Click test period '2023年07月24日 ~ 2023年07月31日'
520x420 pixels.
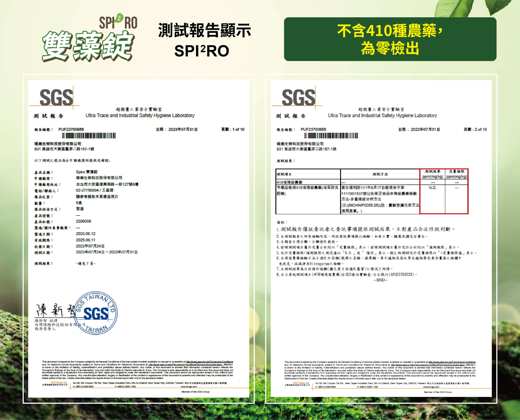[x=107, y=252]
